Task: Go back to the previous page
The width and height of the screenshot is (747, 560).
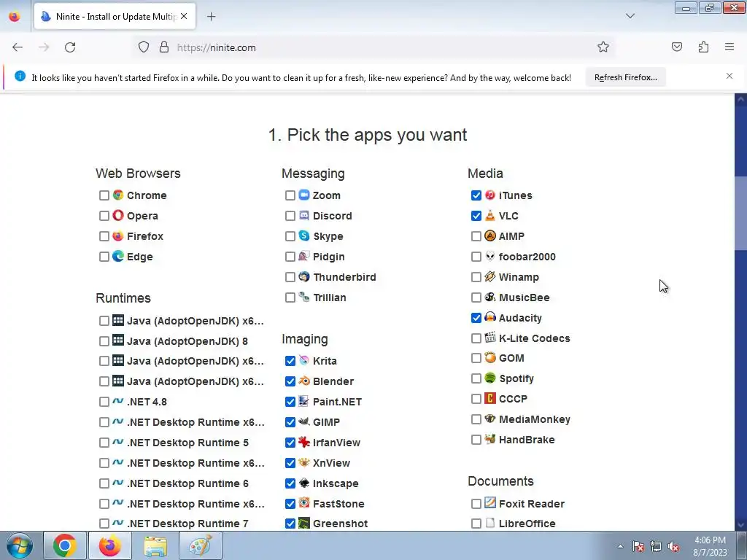Action: point(18,47)
